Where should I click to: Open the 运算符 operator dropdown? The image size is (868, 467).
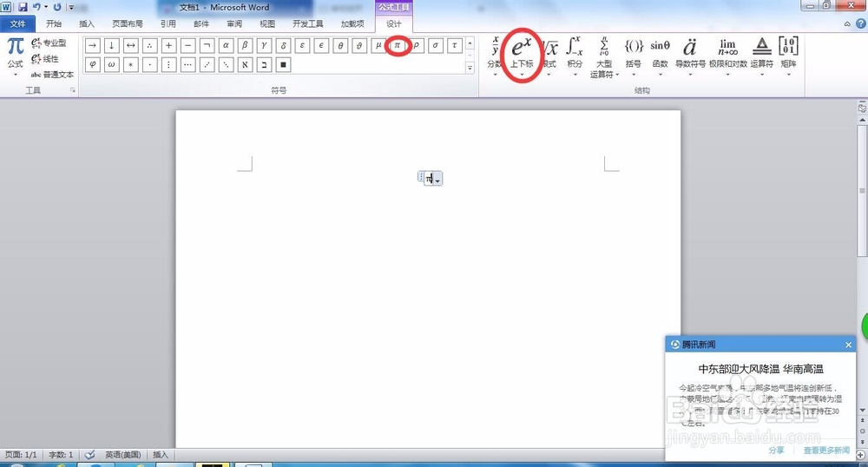click(762, 56)
